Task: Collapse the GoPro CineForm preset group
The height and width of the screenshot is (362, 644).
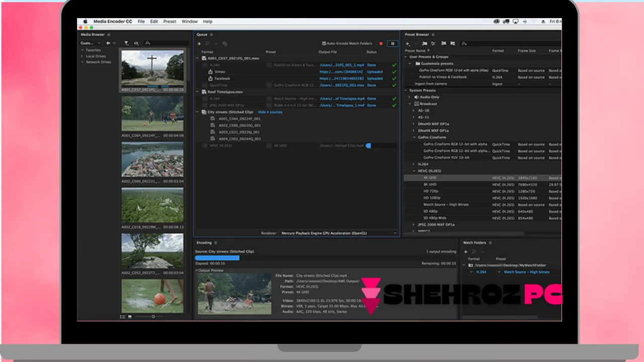Action: [x=414, y=137]
